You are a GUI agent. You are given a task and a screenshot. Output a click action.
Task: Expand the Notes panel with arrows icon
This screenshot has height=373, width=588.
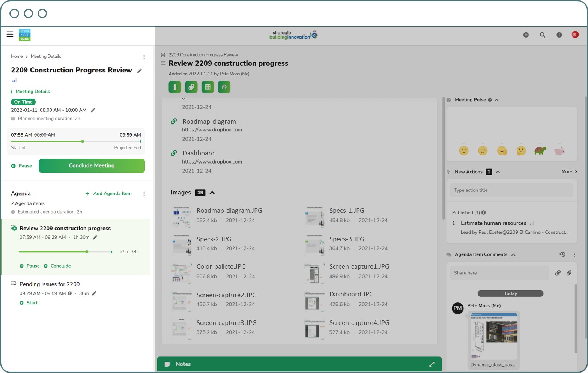(432, 364)
